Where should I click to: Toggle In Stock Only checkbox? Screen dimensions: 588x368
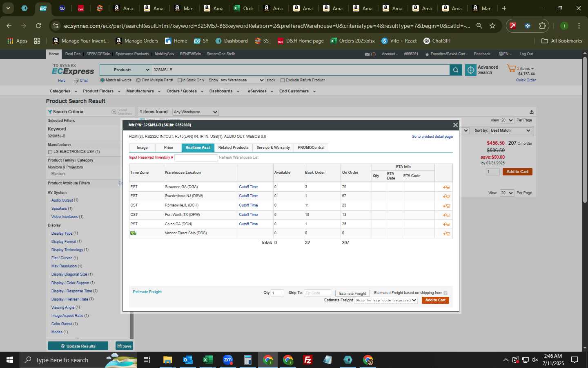[x=180, y=80]
